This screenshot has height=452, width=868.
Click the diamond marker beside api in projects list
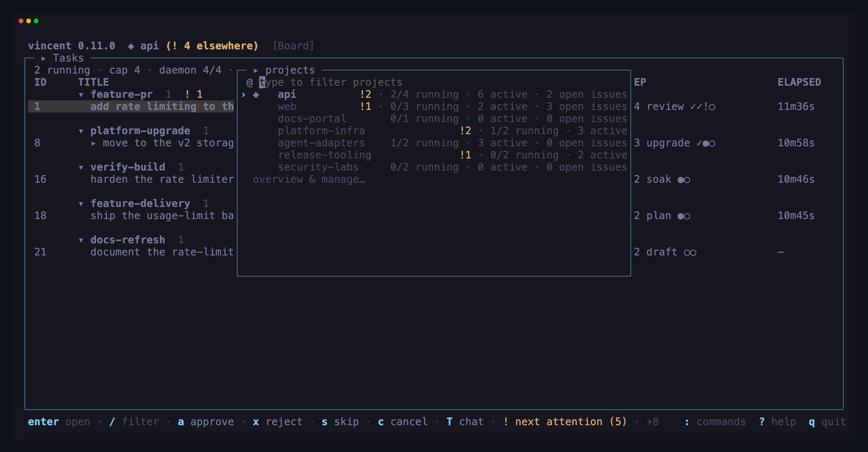tap(256, 95)
